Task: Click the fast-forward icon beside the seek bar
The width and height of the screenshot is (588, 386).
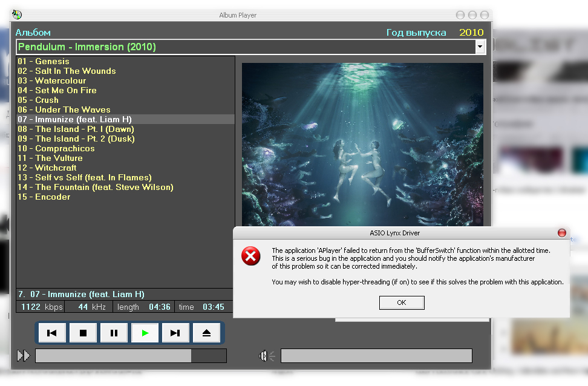Action: [23, 356]
